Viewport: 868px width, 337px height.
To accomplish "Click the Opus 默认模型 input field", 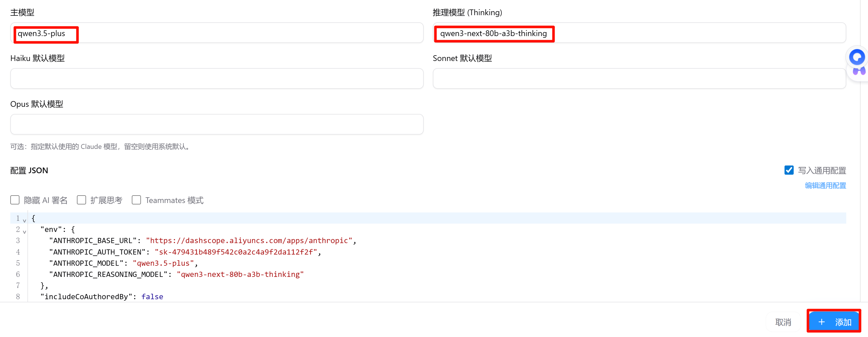I will point(216,124).
